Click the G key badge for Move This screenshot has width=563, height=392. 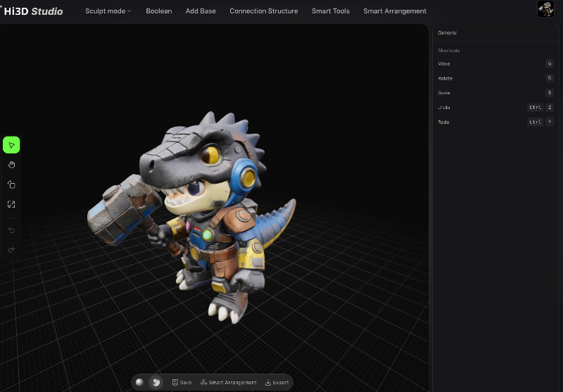550,63
